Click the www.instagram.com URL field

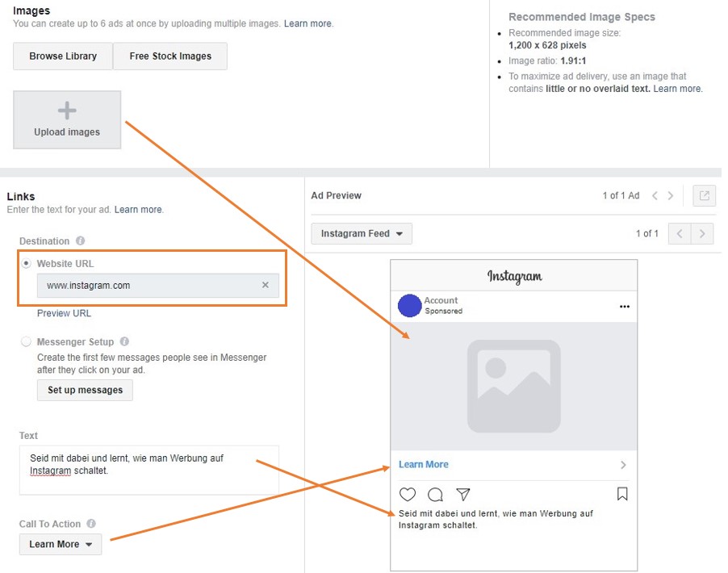pos(158,285)
